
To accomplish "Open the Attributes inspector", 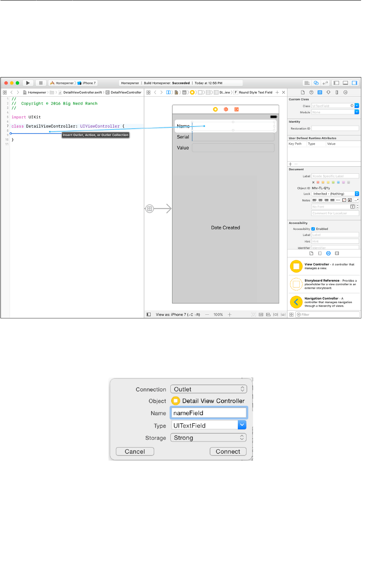I will tap(328, 92).
